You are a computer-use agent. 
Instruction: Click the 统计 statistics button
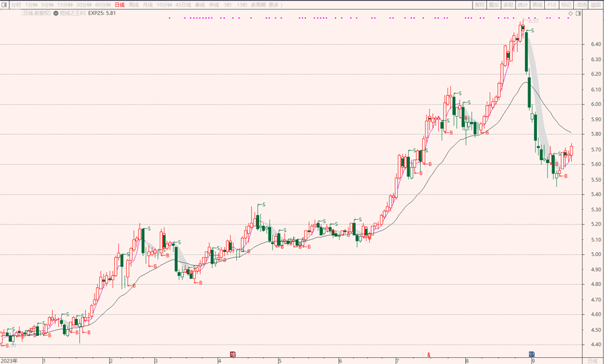pos(523,5)
